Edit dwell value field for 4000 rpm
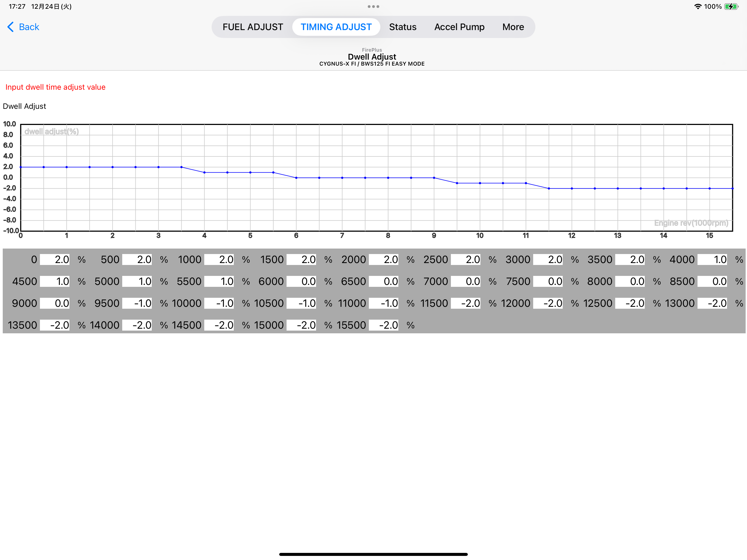Image resolution: width=747 pixels, height=560 pixels. (x=713, y=259)
